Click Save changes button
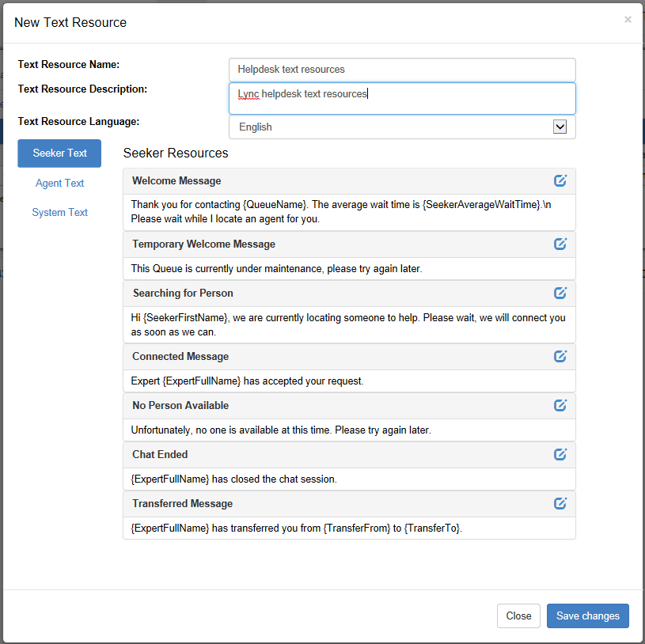Viewport: 645px width, 644px height. pos(587,616)
